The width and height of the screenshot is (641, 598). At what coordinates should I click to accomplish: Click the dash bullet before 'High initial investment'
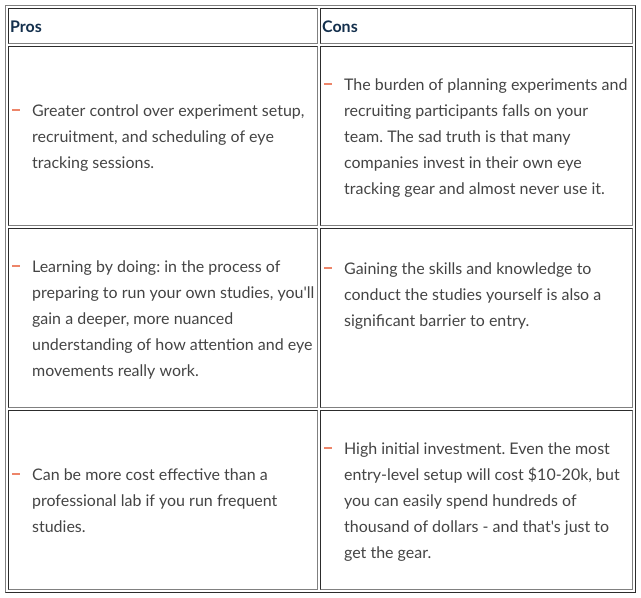click(x=328, y=448)
